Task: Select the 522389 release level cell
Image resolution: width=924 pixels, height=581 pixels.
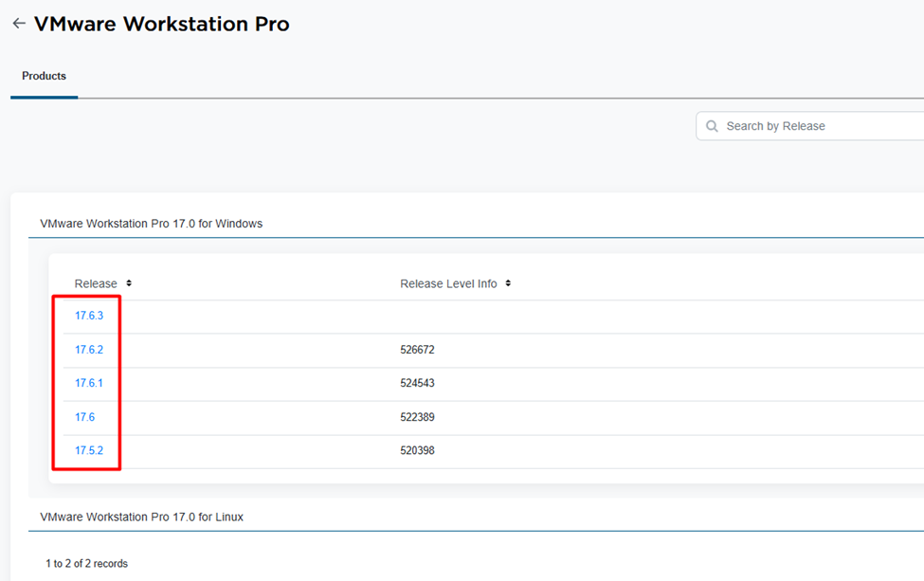Action: click(x=417, y=417)
